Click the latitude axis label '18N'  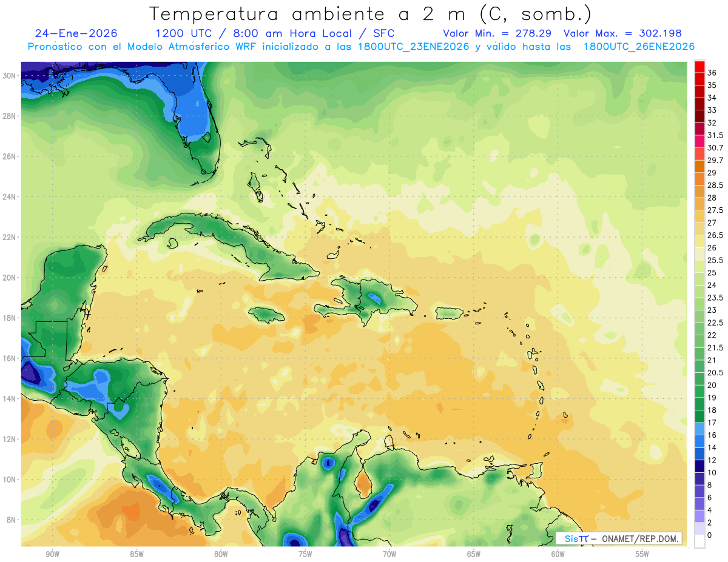pyautogui.click(x=8, y=318)
